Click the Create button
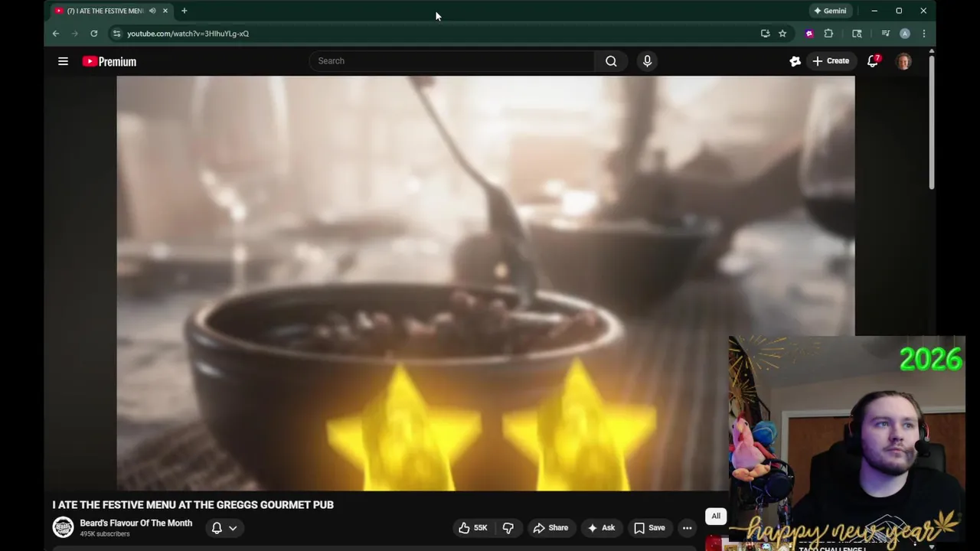 click(831, 61)
